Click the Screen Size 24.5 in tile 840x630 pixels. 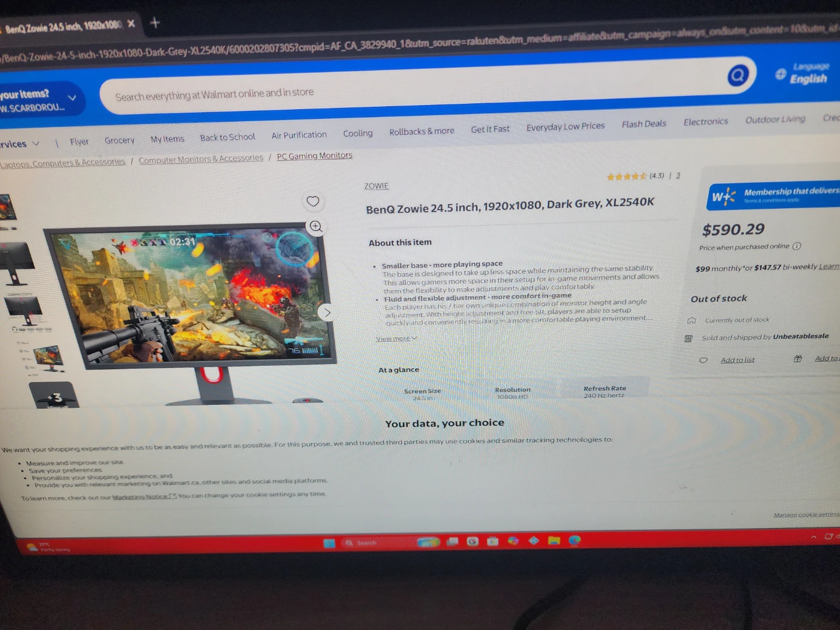(422, 394)
